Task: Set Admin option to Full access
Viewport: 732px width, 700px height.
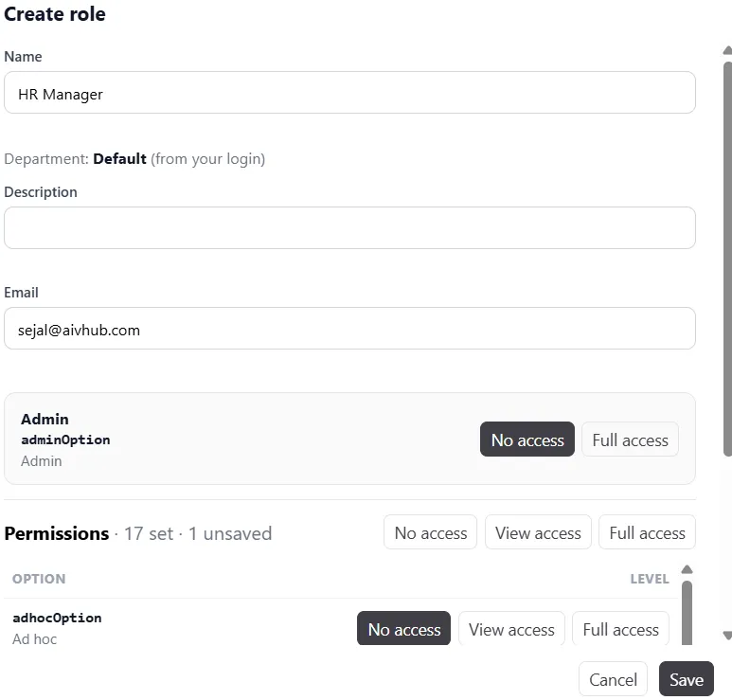Action: pyautogui.click(x=630, y=440)
